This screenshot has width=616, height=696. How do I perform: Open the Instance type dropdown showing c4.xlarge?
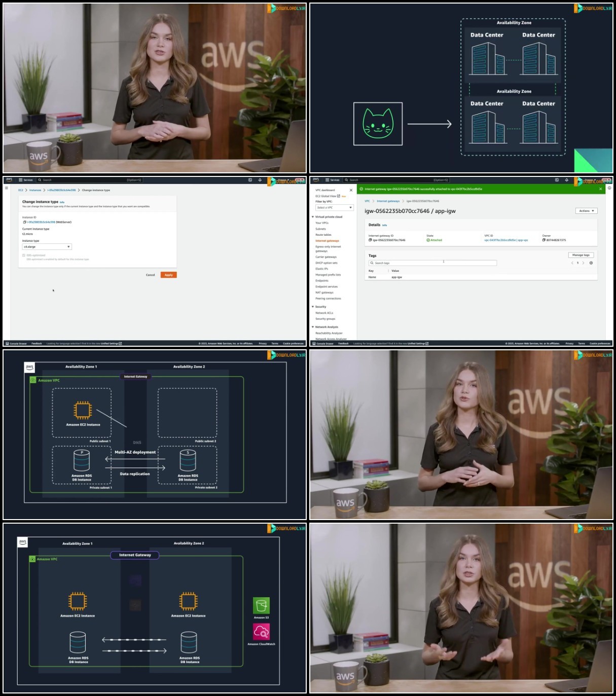pos(47,247)
